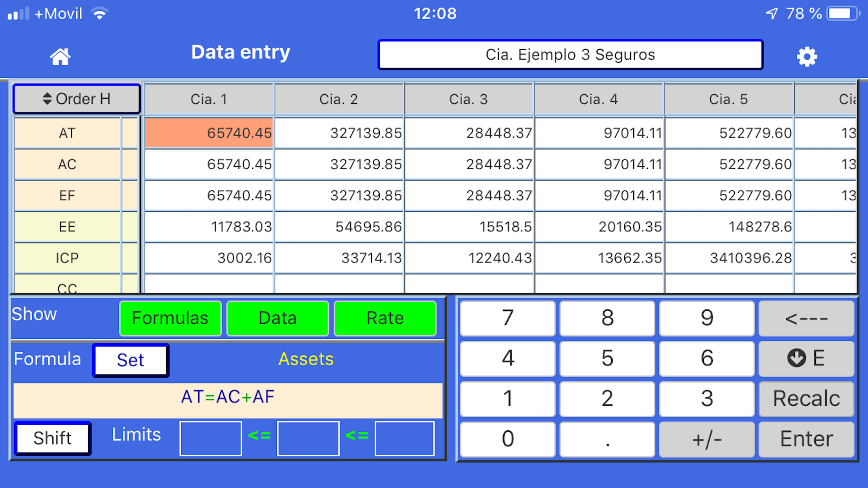Tap keypad digit 2
The width and height of the screenshot is (868, 488).
[x=607, y=399]
